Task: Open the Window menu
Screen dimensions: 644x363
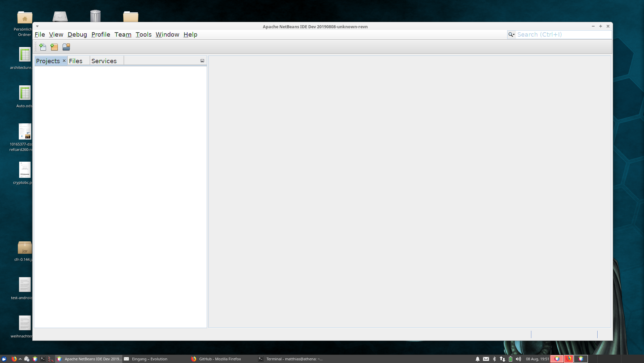Action: click(x=167, y=35)
